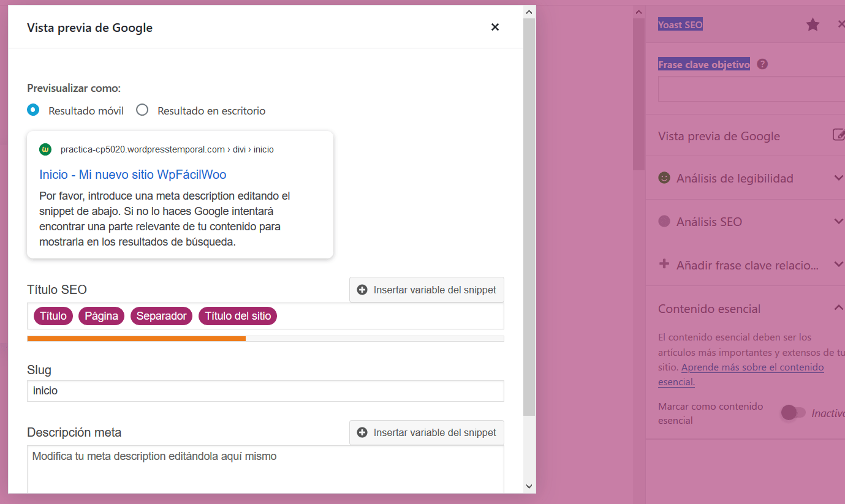Select Resultado en escritorio radio button
Screen dimensions: 845x504
pos(142,110)
